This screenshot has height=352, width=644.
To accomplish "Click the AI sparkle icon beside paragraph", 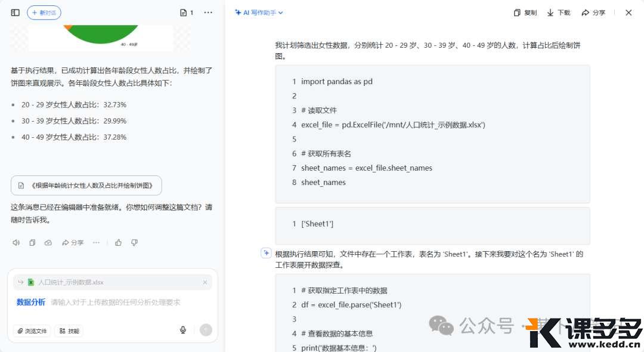I will (266, 253).
